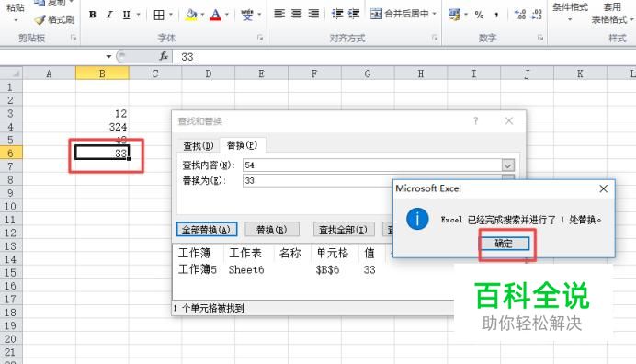Screen dimensions: 636x364
Task: Select column header A
Action: [49, 74]
